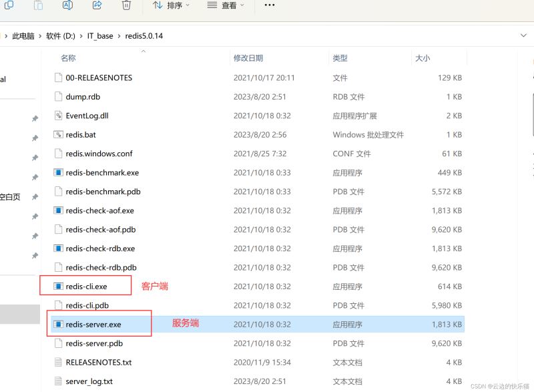Image resolution: width=534 pixels, height=392 pixels.
Task: Click the redis.bat batch file icon
Action: click(x=58, y=135)
